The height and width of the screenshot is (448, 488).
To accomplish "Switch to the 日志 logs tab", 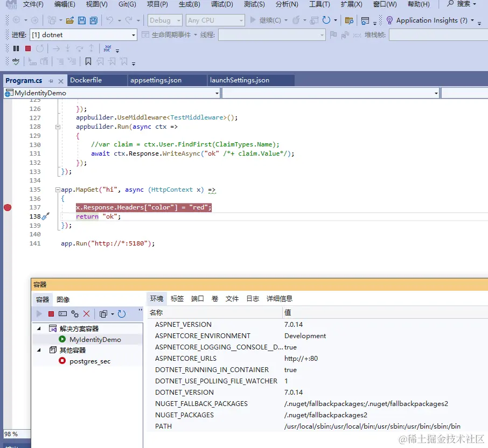I will coord(253,299).
